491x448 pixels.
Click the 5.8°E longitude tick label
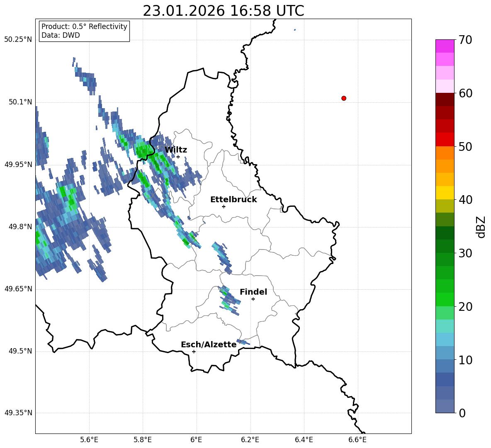pos(143,440)
